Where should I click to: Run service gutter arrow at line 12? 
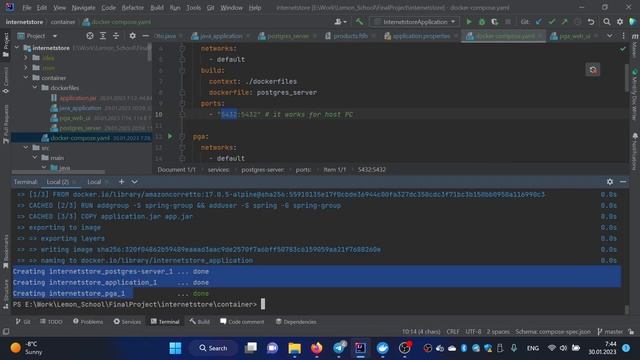coord(170,136)
